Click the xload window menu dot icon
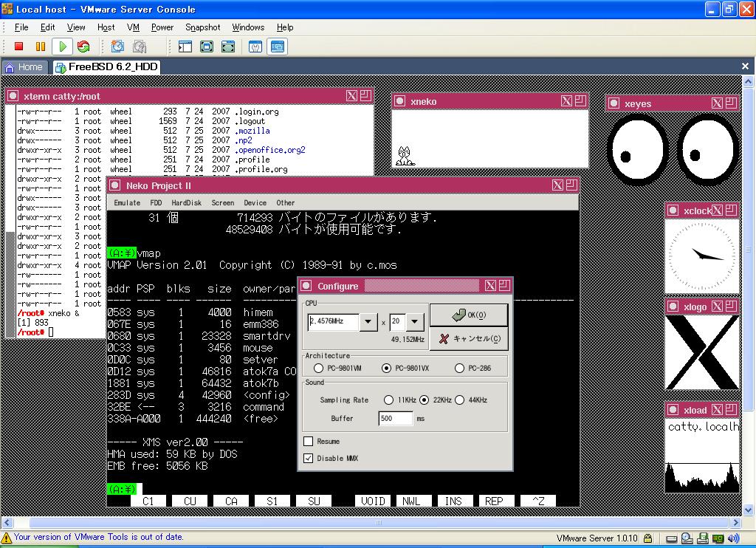 pos(673,410)
